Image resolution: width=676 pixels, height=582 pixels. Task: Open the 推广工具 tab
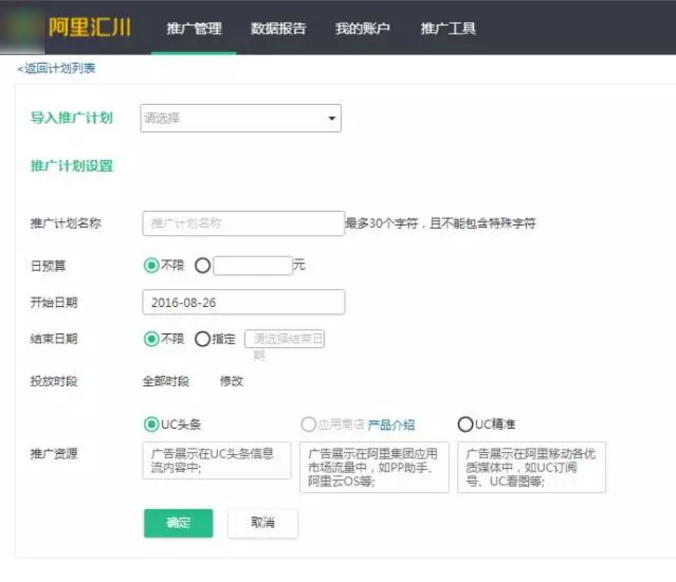tap(448, 28)
